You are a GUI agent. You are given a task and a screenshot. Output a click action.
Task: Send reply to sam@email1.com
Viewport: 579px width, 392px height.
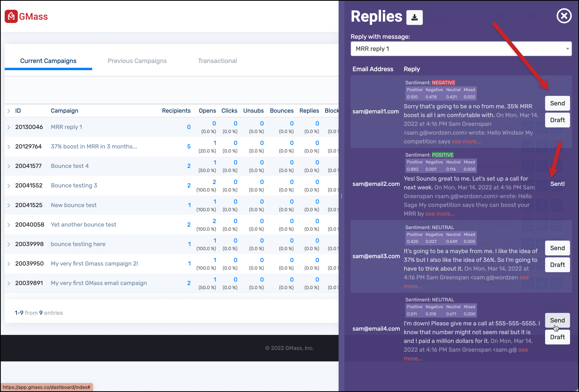557,103
